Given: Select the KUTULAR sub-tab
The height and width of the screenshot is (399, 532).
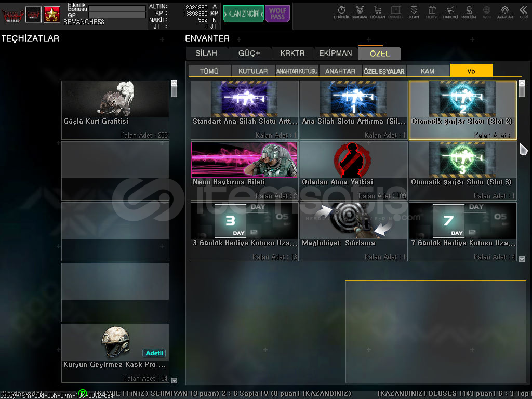Looking at the screenshot, I should point(253,71).
